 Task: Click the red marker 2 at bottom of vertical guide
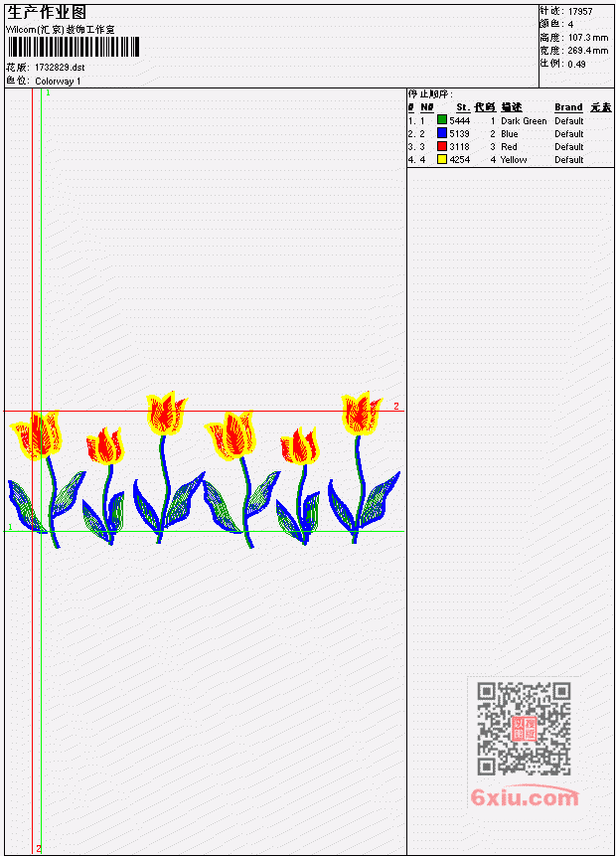point(38,849)
